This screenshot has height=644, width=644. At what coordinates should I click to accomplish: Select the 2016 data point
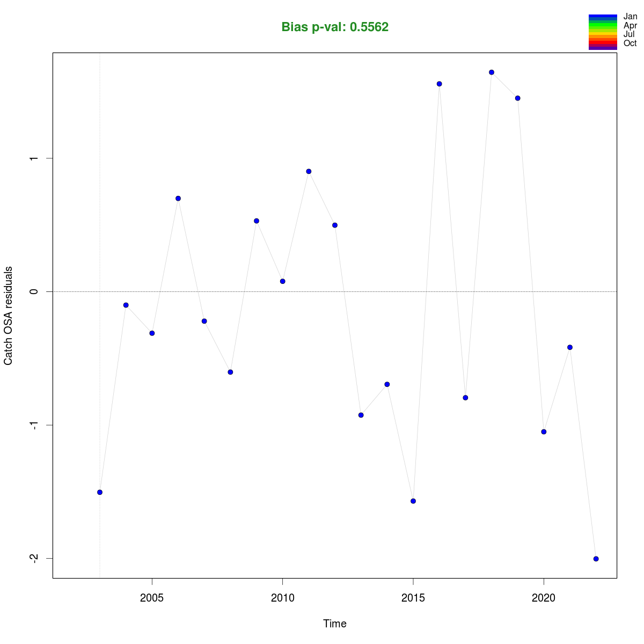[439, 84]
